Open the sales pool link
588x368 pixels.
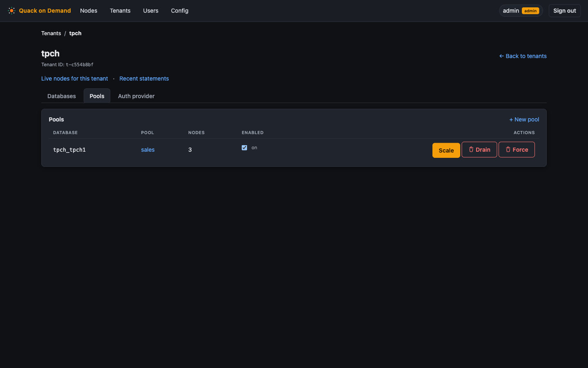click(x=148, y=150)
